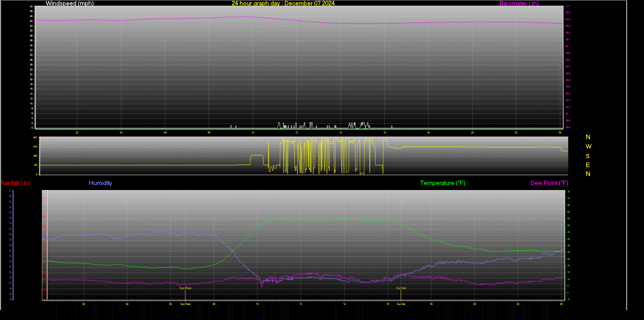Viewport: 644px width, 320px height.
Task: Click hour '06' on the windspeed chart axis
Action: coord(165,132)
